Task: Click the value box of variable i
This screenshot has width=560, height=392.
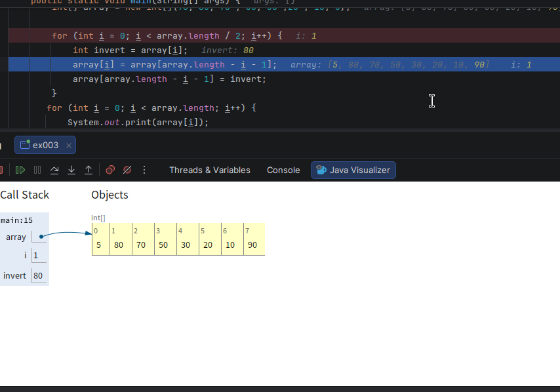Action: (39, 256)
